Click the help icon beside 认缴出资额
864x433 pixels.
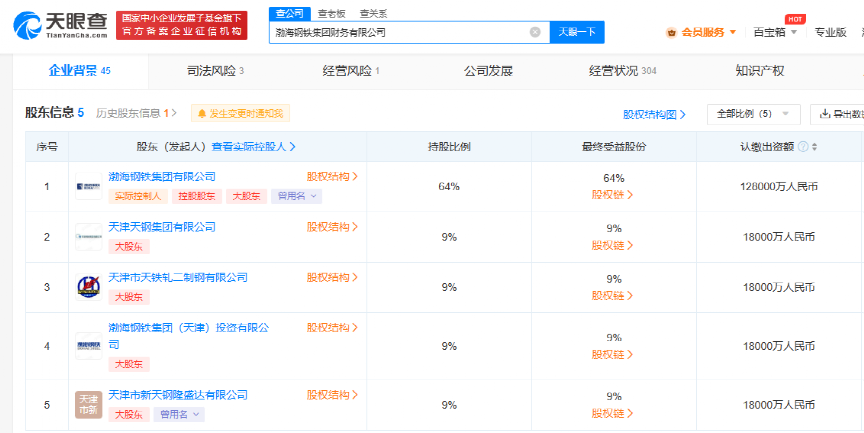tap(803, 147)
